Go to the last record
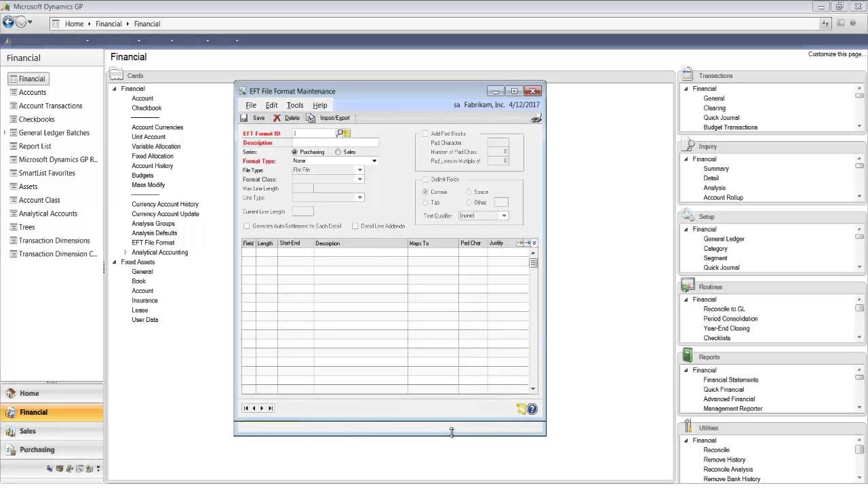This screenshot has width=868, height=488. tap(271, 408)
